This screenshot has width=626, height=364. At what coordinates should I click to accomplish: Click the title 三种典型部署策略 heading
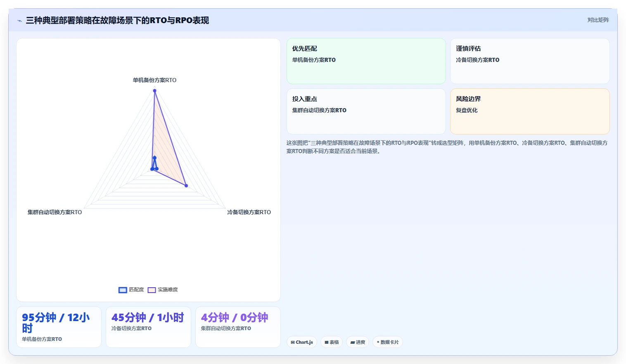(117, 20)
